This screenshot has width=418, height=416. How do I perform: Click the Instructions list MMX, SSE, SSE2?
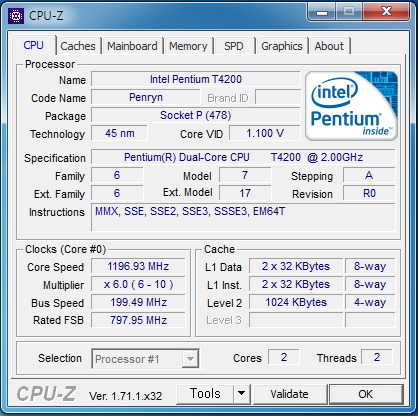243,217
